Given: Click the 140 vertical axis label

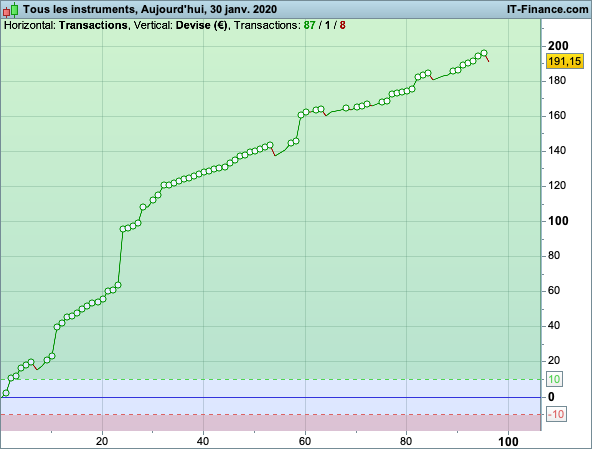Looking at the screenshot, I should [x=557, y=151].
